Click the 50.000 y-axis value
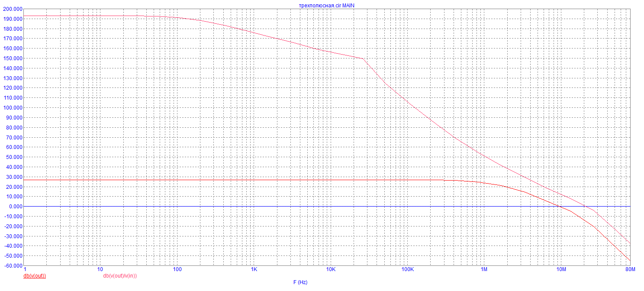 pyautogui.click(x=14, y=157)
